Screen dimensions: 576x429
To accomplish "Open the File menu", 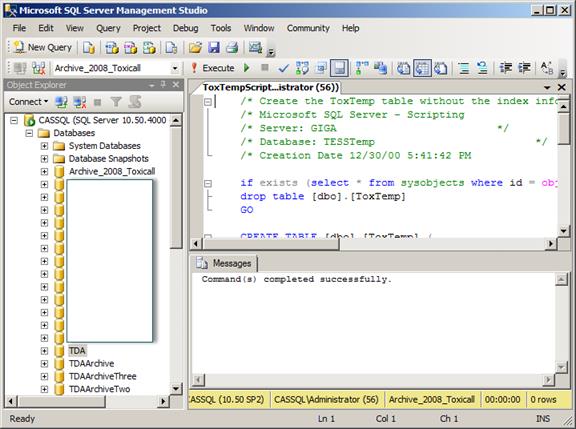I will coord(19,28).
